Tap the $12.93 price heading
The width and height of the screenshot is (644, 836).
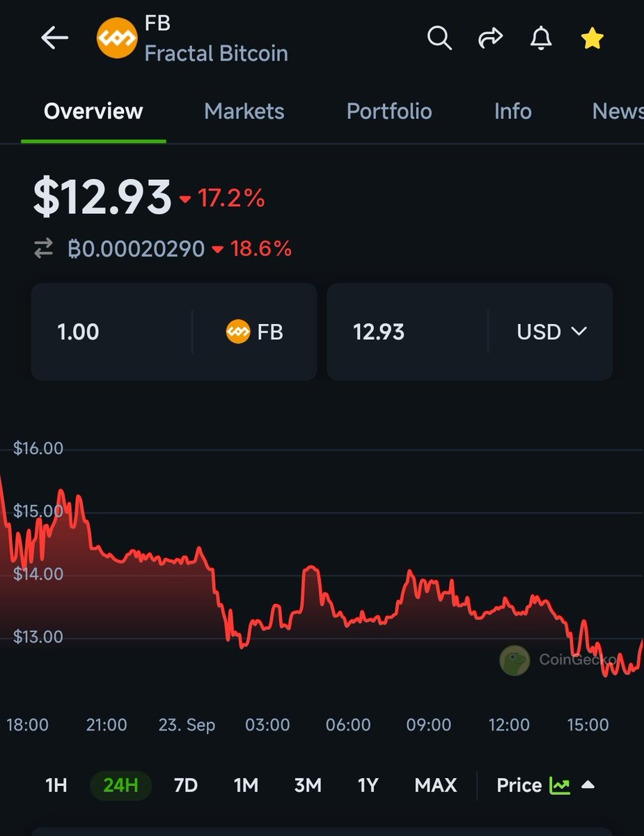pos(102,197)
